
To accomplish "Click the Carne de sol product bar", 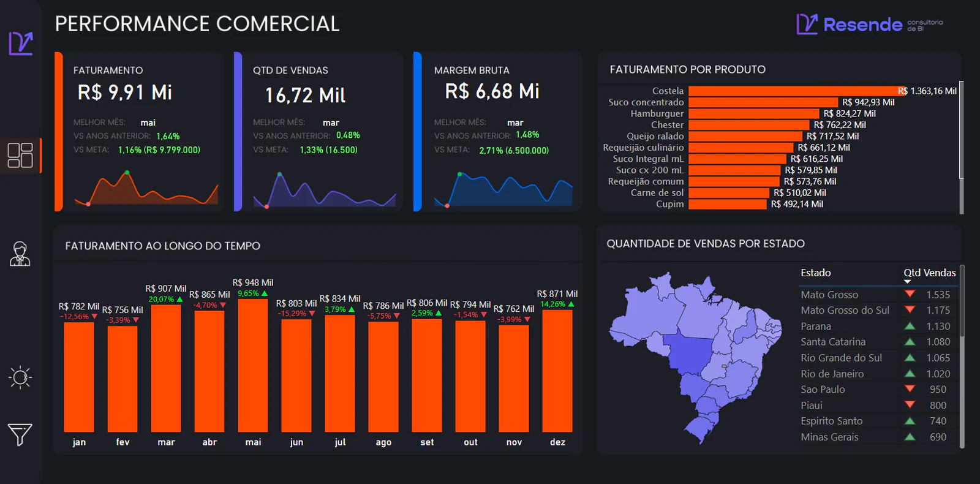I will [x=729, y=193].
